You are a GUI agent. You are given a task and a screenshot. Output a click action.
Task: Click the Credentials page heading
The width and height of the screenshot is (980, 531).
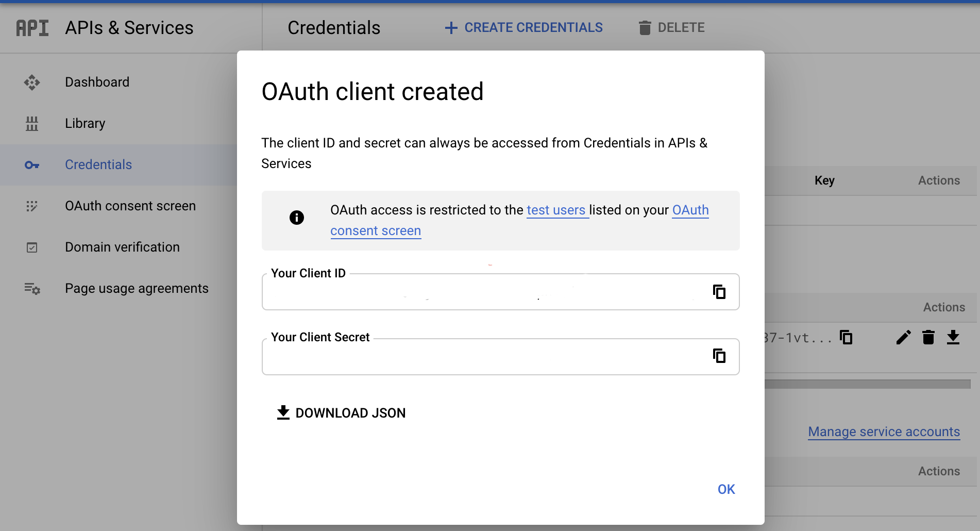click(334, 28)
